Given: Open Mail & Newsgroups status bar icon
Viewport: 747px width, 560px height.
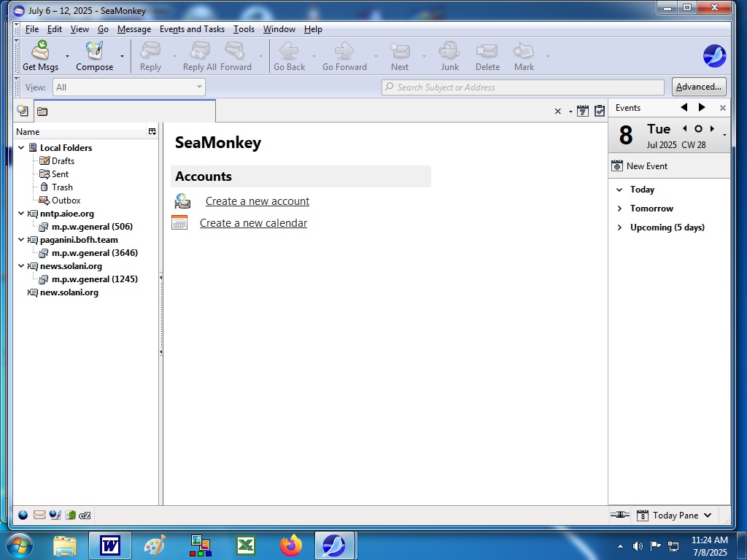Looking at the screenshot, I should tap(39, 515).
